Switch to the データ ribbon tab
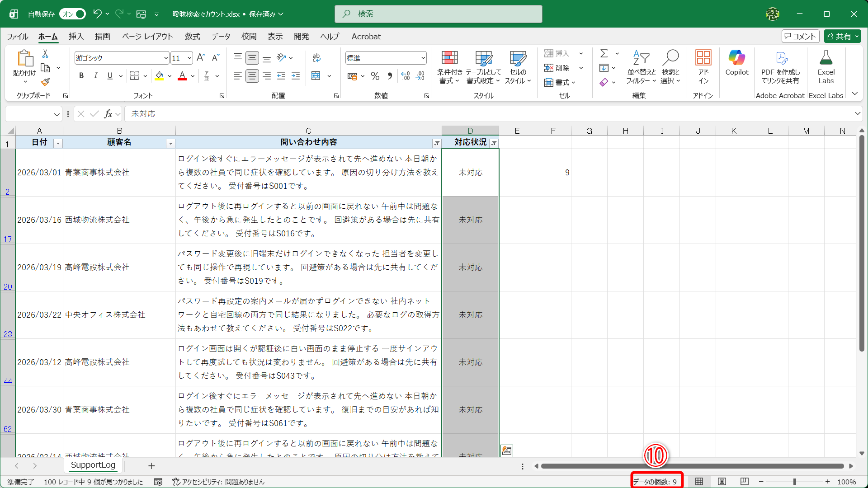 click(221, 37)
